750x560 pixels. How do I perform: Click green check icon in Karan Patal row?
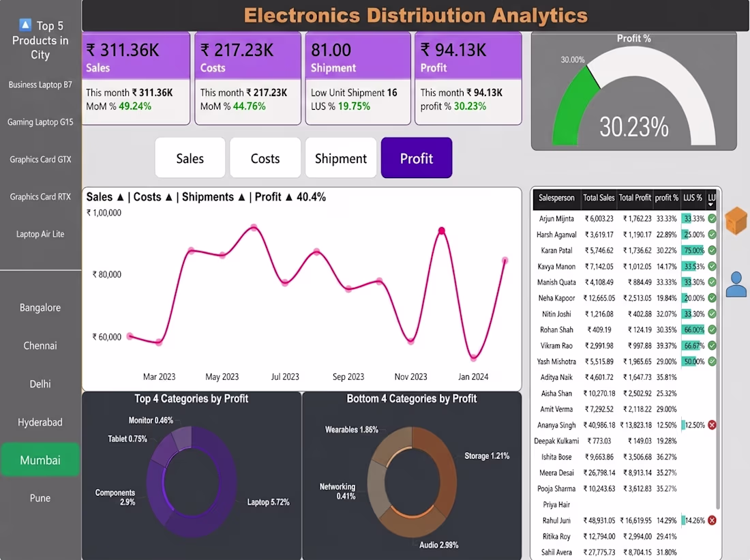712,250
